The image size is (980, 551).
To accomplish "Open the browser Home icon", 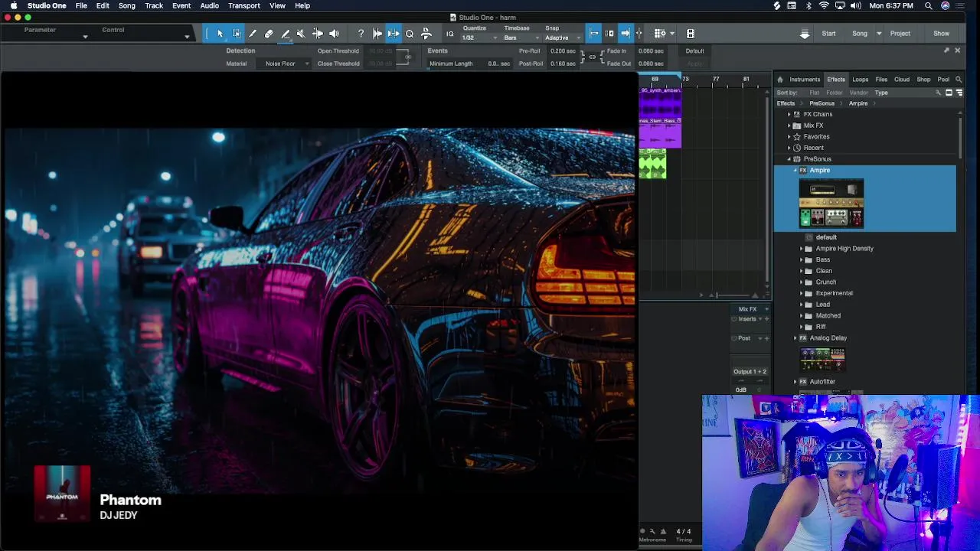I will [x=780, y=80].
